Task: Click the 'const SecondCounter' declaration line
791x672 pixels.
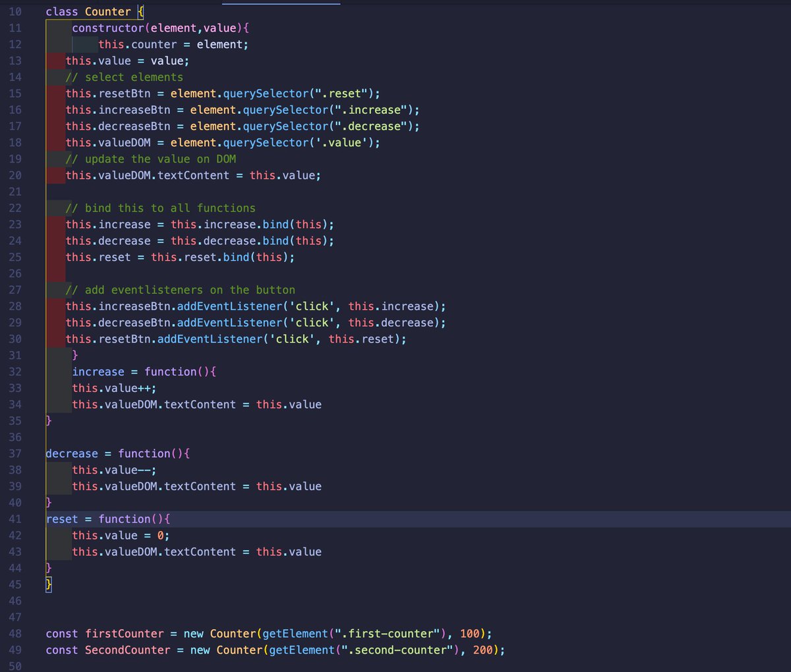Action: 276,650
